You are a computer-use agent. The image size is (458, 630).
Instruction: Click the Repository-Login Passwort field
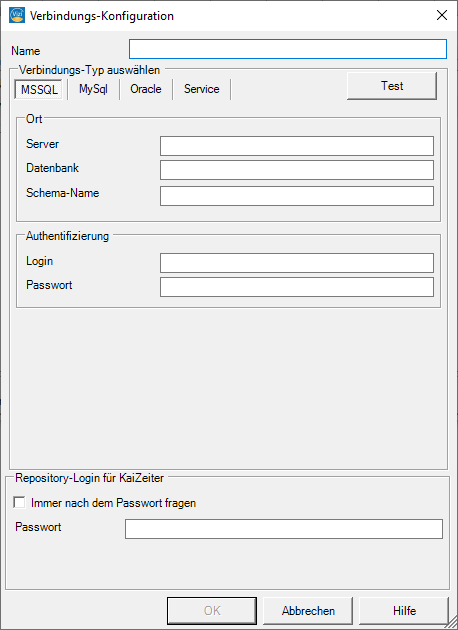[284, 529]
